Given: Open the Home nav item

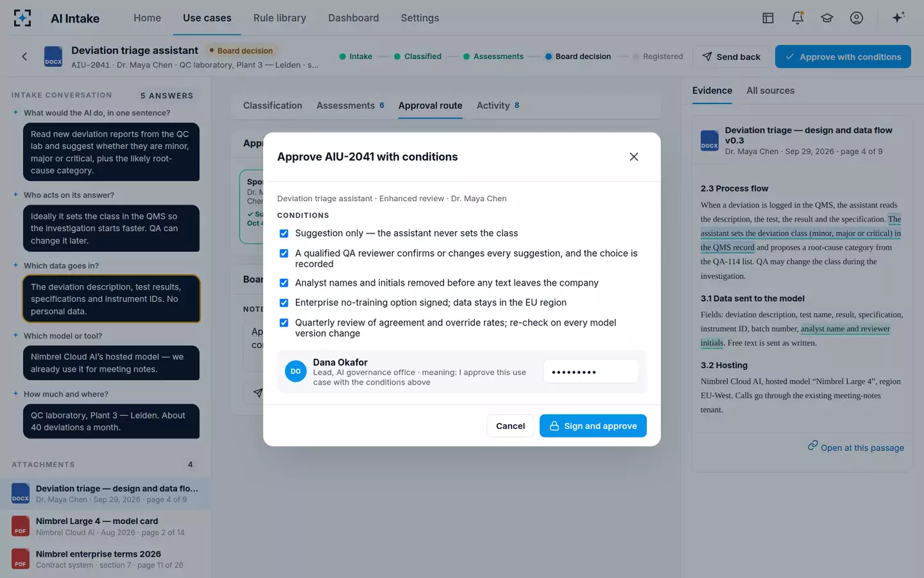Looking at the screenshot, I should point(147,18).
